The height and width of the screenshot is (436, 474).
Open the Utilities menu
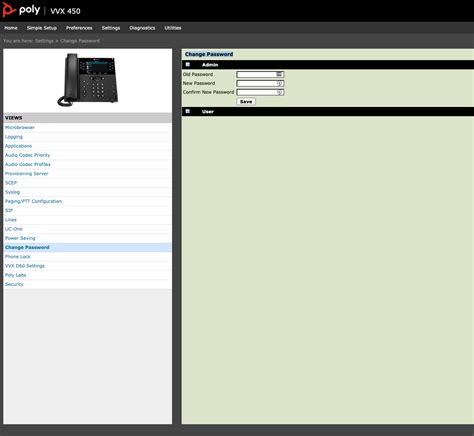(173, 28)
